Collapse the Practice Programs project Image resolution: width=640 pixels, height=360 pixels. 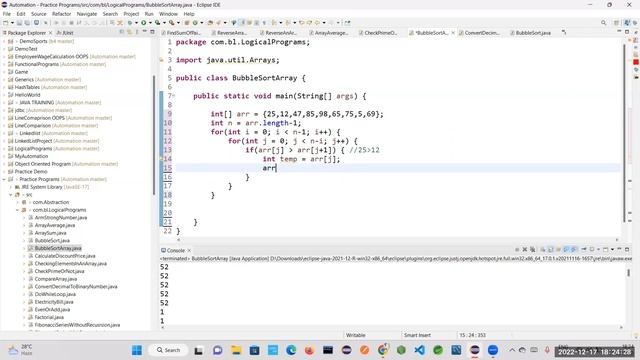(x=4, y=179)
